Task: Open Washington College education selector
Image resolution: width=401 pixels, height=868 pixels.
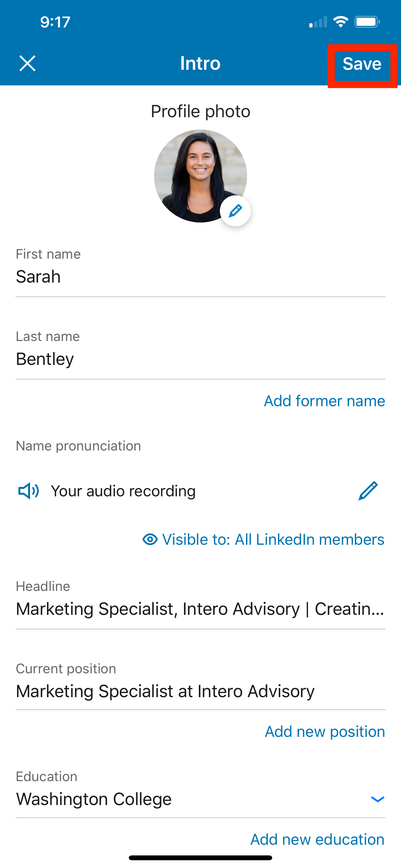Action: pyautogui.click(x=200, y=799)
